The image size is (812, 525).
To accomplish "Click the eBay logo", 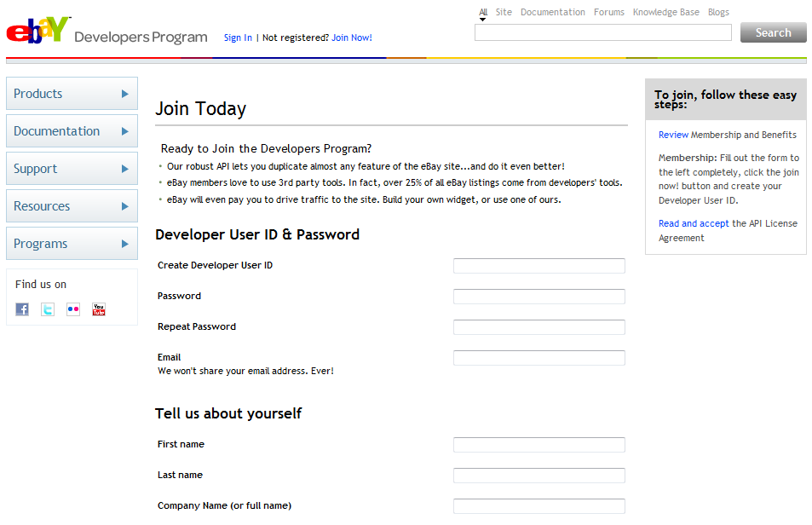I will [x=37, y=30].
